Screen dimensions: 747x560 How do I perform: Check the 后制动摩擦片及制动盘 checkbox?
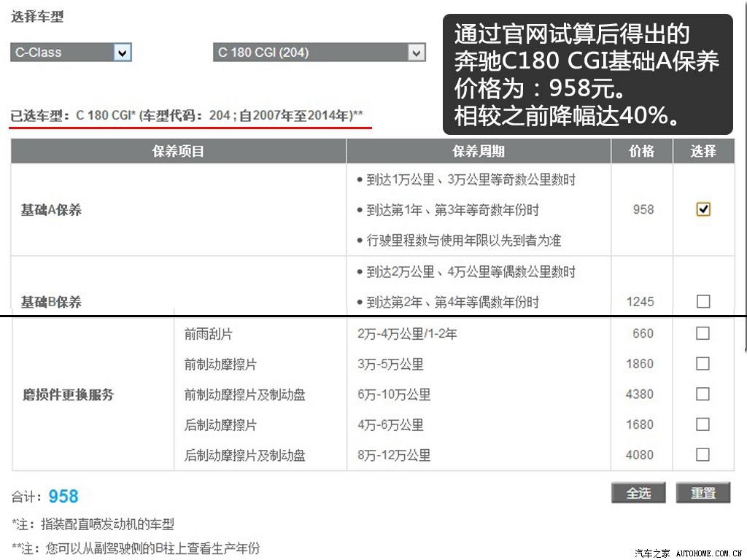[x=703, y=455]
